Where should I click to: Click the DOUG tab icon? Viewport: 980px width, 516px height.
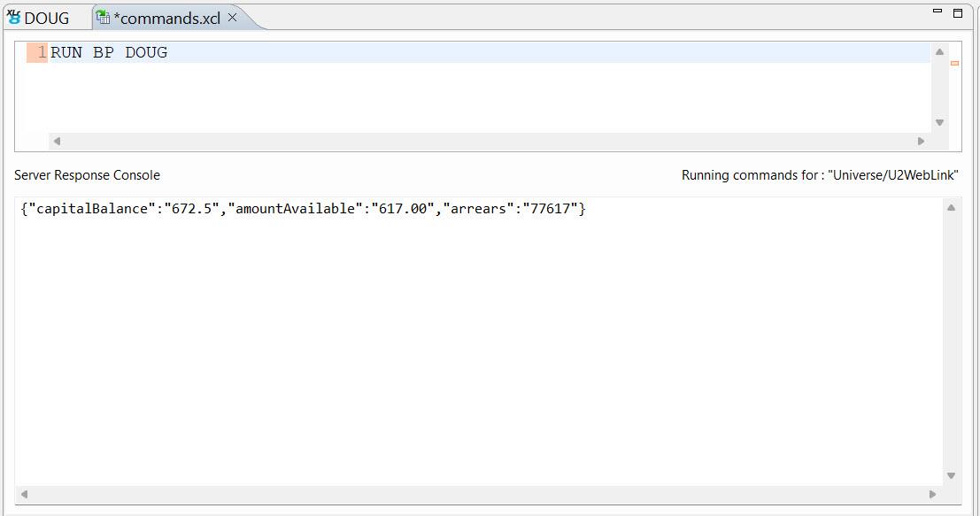click(x=13, y=17)
